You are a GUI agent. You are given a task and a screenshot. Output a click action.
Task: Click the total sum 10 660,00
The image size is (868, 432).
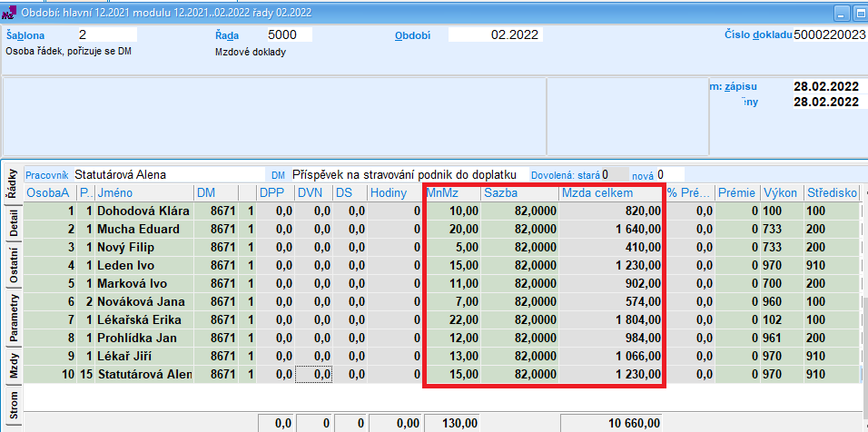(x=611, y=423)
